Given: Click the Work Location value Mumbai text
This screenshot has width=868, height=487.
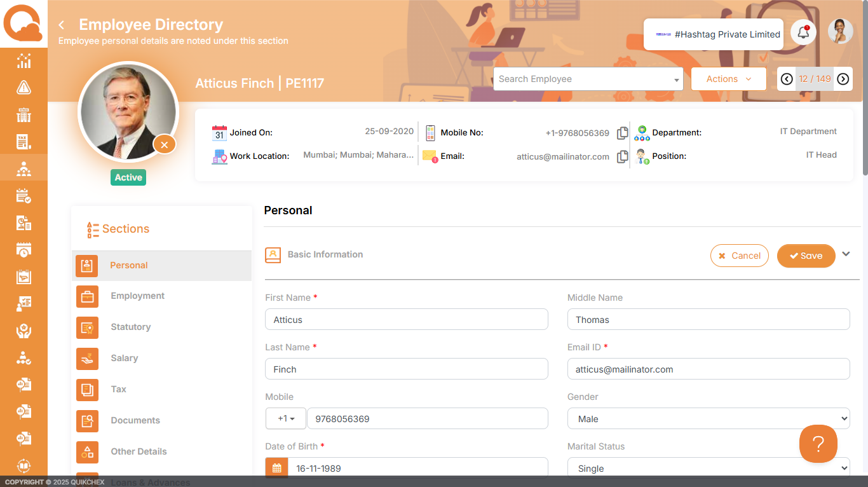Looking at the screenshot, I should click(358, 155).
